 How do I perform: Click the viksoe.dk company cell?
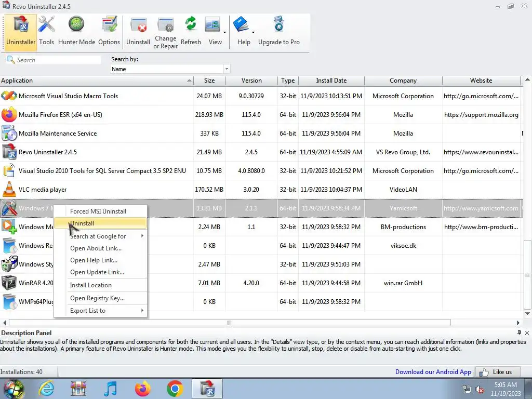click(403, 245)
